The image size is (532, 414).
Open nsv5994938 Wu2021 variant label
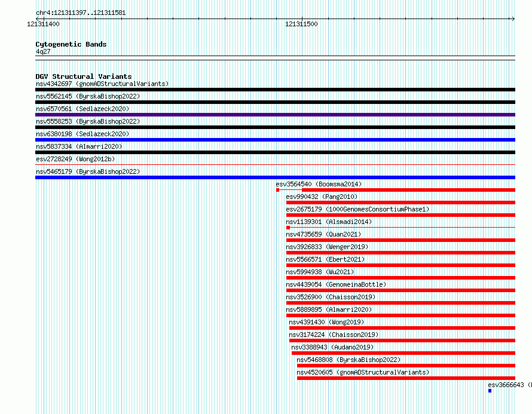(x=320, y=272)
